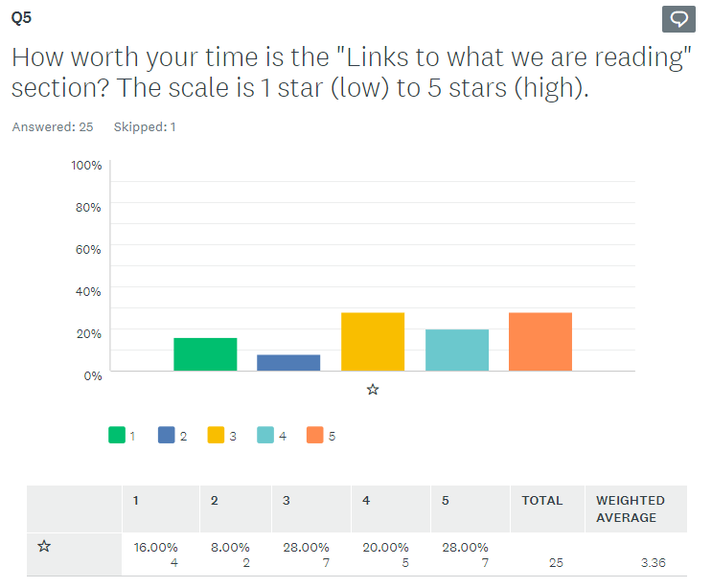712x588 pixels.
Task: Click the "Answered: 25" text
Action: click(52, 127)
